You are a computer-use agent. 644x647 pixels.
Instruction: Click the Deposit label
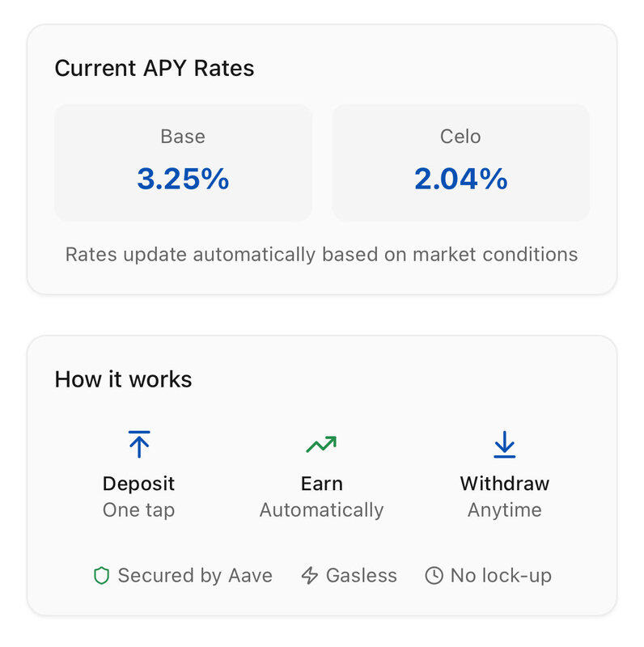click(x=138, y=484)
